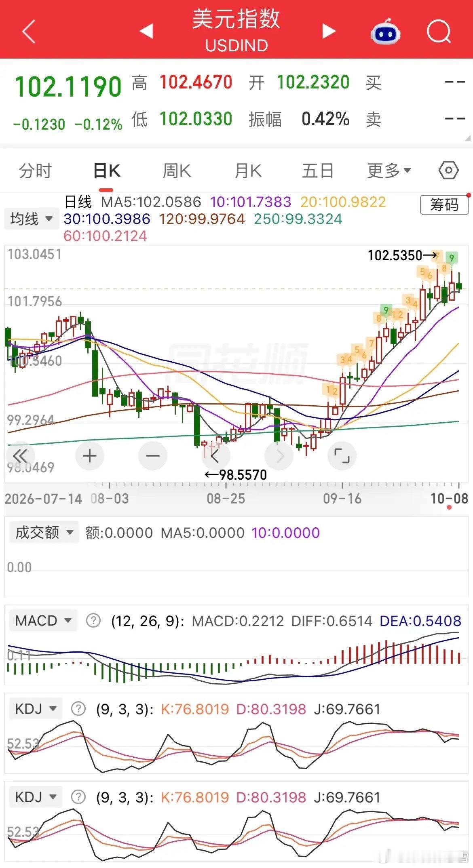The image size is (473, 868).
Task: Switch to previous instrument with left triangle
Action: click(146, 31)
